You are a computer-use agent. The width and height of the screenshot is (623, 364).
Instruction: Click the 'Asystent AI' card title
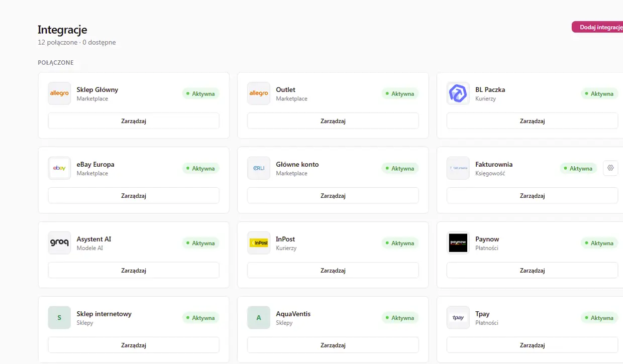point(94,239)
